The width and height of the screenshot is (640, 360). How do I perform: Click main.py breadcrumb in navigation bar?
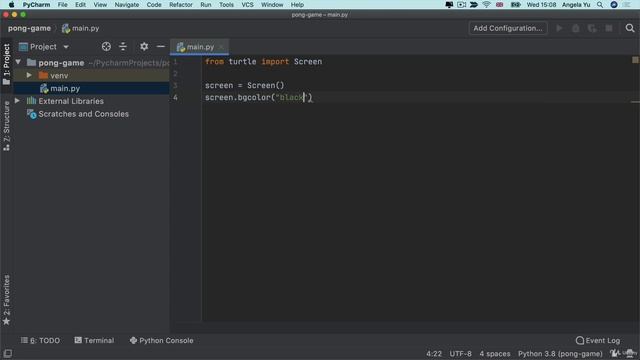[81, 28]
